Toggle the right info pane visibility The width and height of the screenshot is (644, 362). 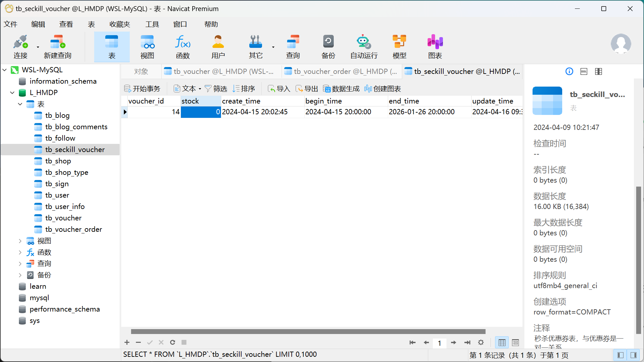pos(633,355)
